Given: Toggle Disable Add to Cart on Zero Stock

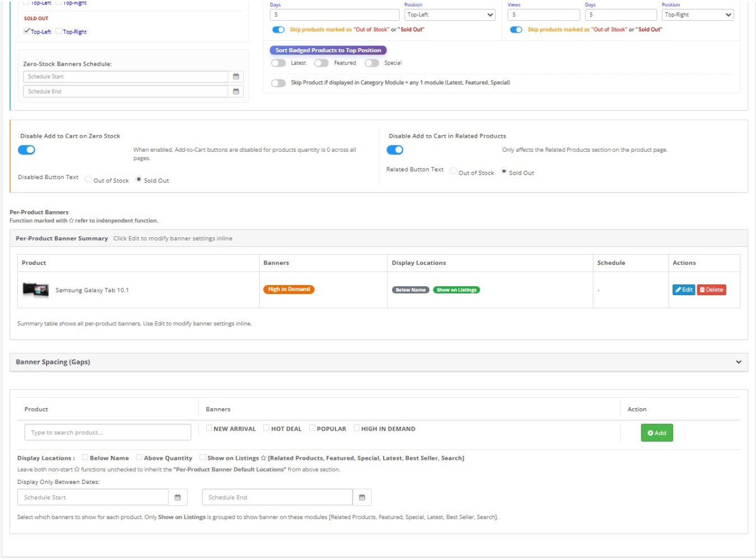Looking at the screenshot, I should (x=27, y=150).
